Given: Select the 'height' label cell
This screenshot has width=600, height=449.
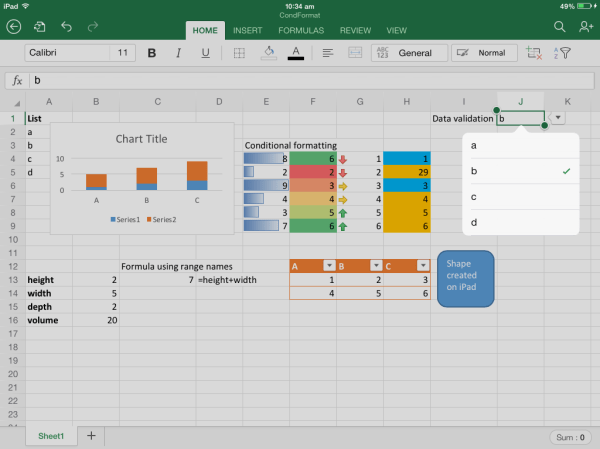Looking at the screenshot, I should tap(49, 280).
